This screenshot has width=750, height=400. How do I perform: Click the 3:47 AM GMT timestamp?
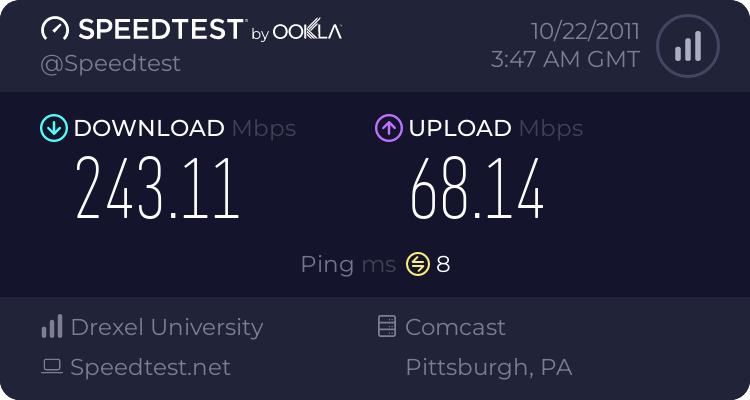coord(565,60)
